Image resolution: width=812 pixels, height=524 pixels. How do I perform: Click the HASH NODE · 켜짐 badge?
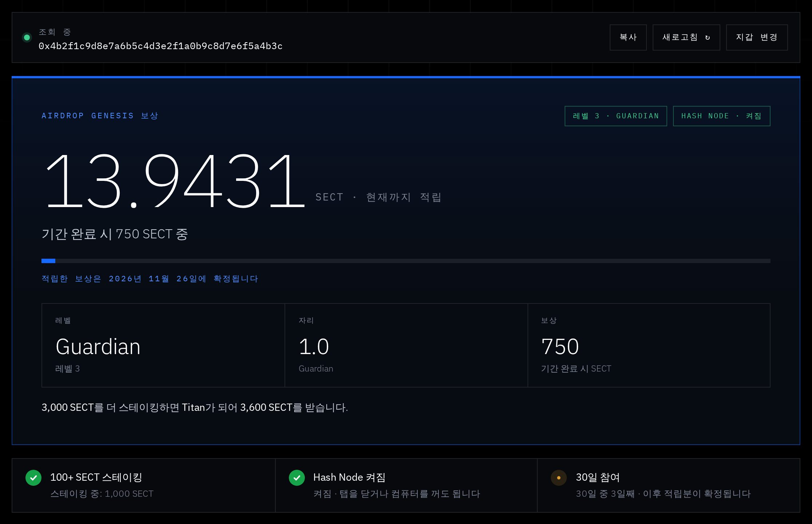(721, 116)
